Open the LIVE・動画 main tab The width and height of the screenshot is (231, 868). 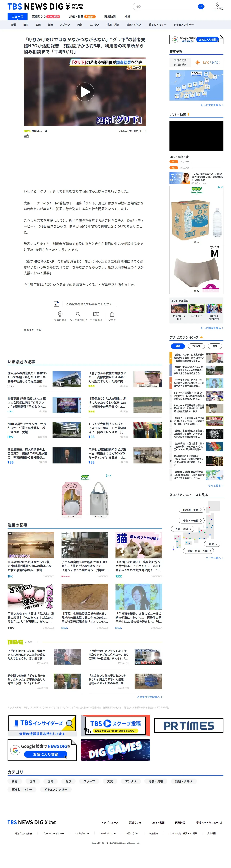pyautogui.click(x=82, y=17)
